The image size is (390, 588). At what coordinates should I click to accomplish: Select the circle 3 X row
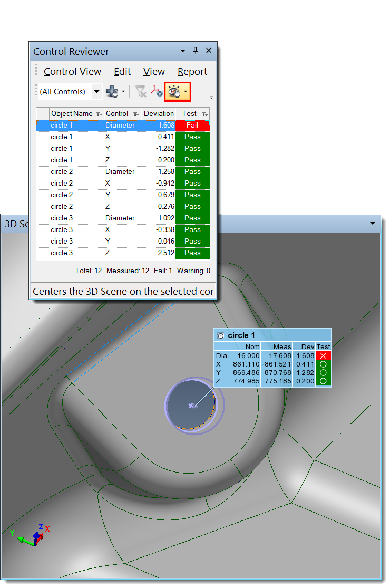[x=123, y=230]
